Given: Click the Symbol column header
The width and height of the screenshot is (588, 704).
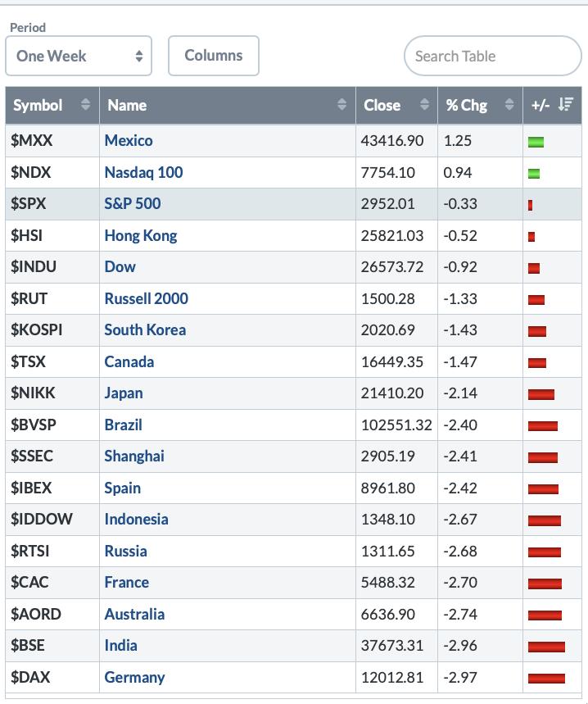Looking at the screenshot, I should 38,105.
